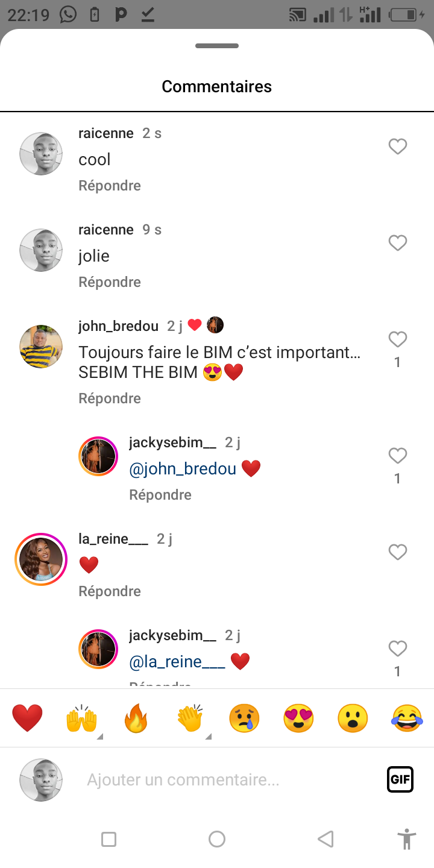
Task: Open la_reine___'s profile picture
Action: (41, 559)
